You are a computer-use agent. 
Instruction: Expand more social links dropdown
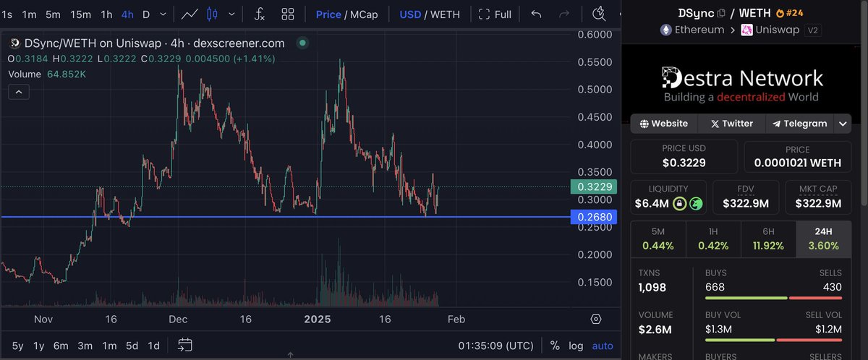tap(843, 124)
